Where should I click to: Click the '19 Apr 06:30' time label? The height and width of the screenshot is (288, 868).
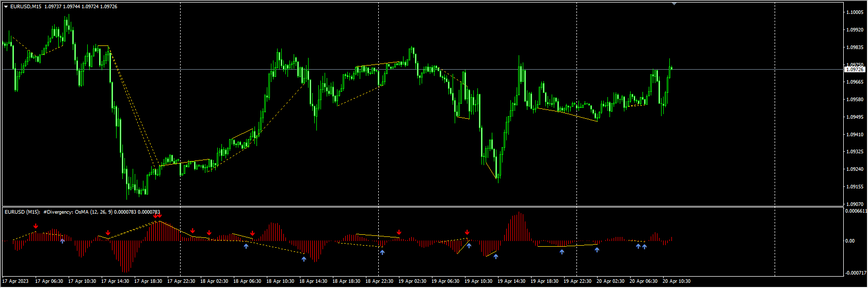click(x=445, y=281)
